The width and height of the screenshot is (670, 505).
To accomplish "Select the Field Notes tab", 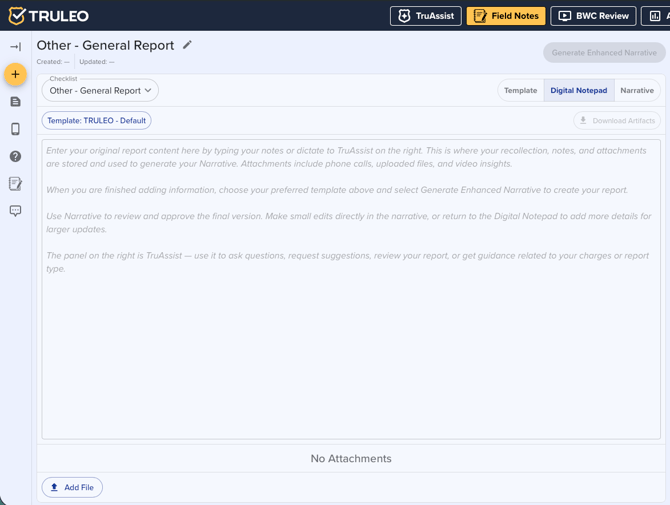I will click(506, 16).
